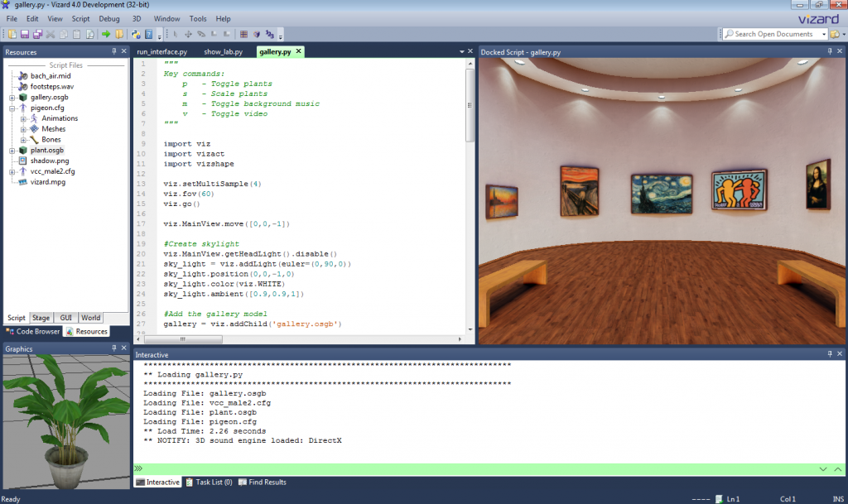Click the Save All toolbar icon

pos(37,34)
